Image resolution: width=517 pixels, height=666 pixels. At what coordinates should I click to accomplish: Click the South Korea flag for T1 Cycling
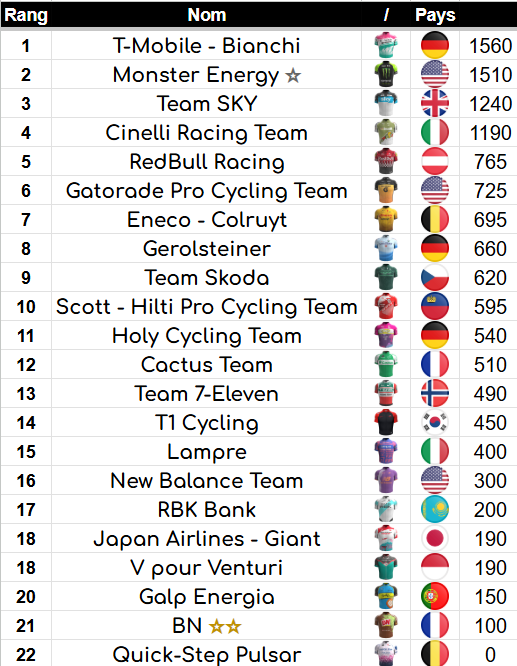coord(435,422)
